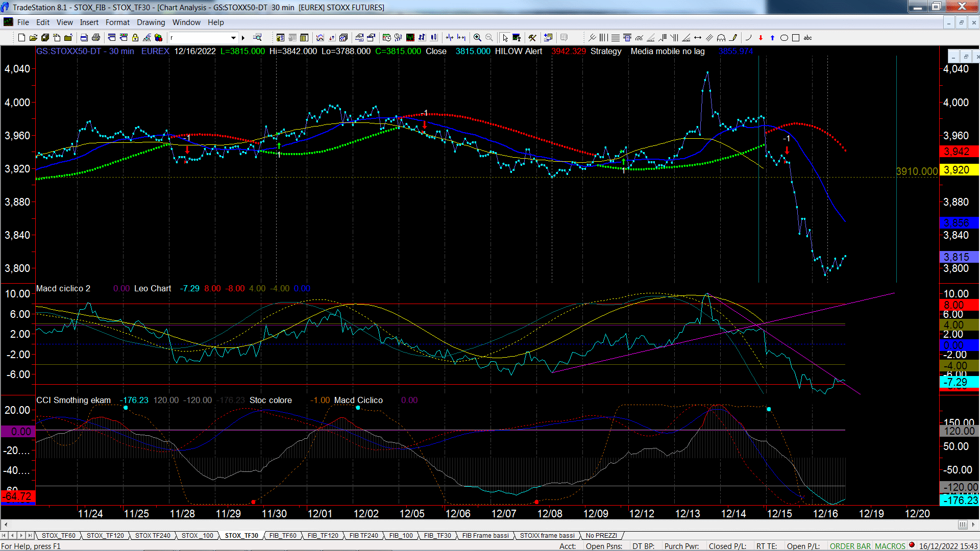Open the Help menu
Viewport: 980px width, 551px height.
(x=215, y=22)
